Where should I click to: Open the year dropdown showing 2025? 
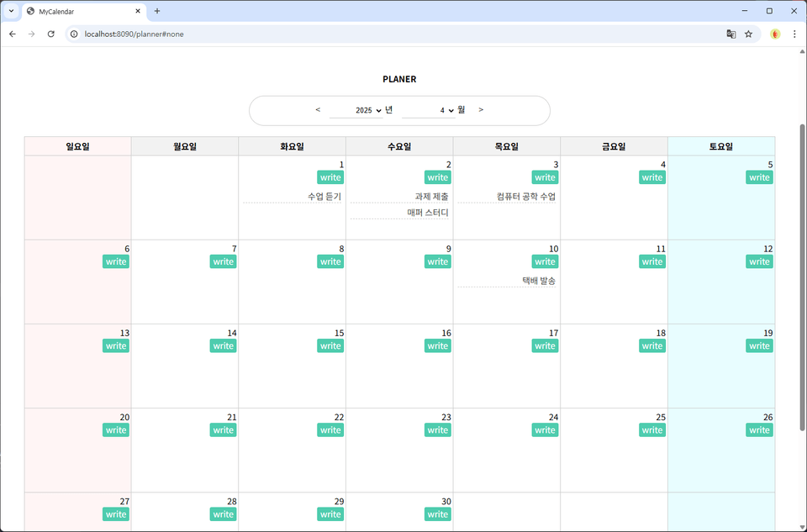click(x=356, y=110)
